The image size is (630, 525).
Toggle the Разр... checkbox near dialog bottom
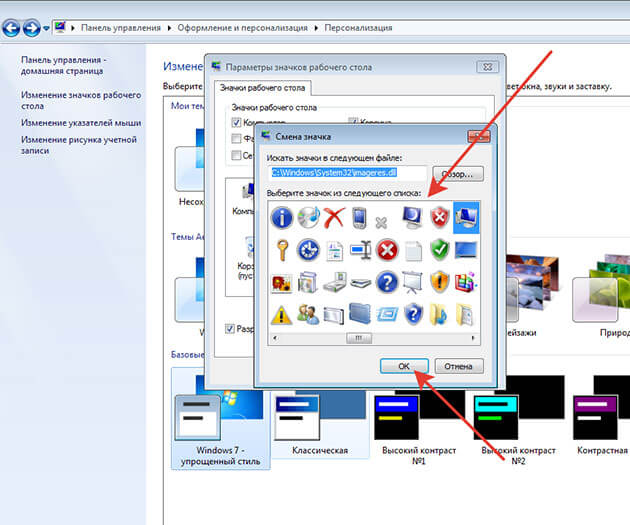229,329
